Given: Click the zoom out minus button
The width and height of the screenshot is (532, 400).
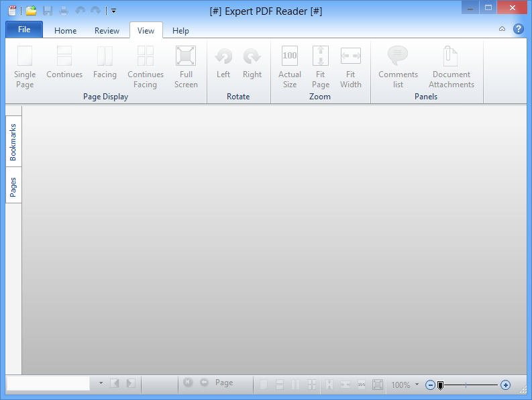Looking at the screenshot, I should click(430, 385).
